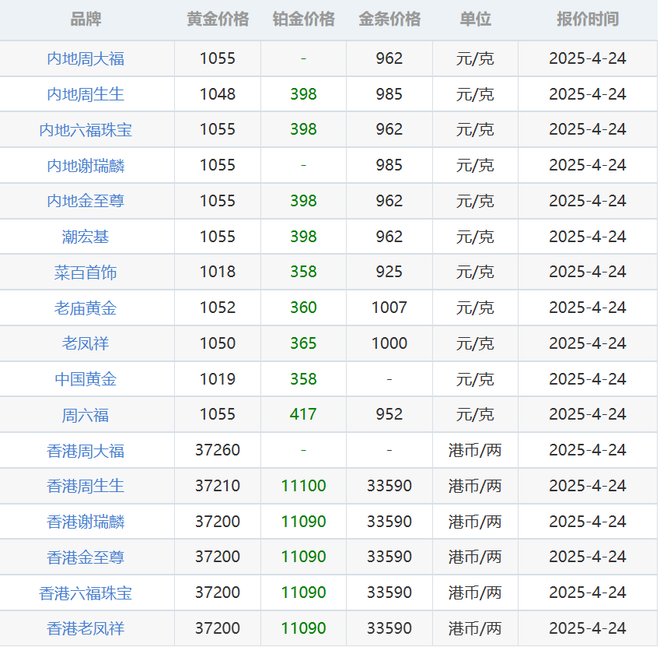Select platinum price 11100 in 香港周生生 row
Viewport: 660px width, 647px height.
click(303, 485)
